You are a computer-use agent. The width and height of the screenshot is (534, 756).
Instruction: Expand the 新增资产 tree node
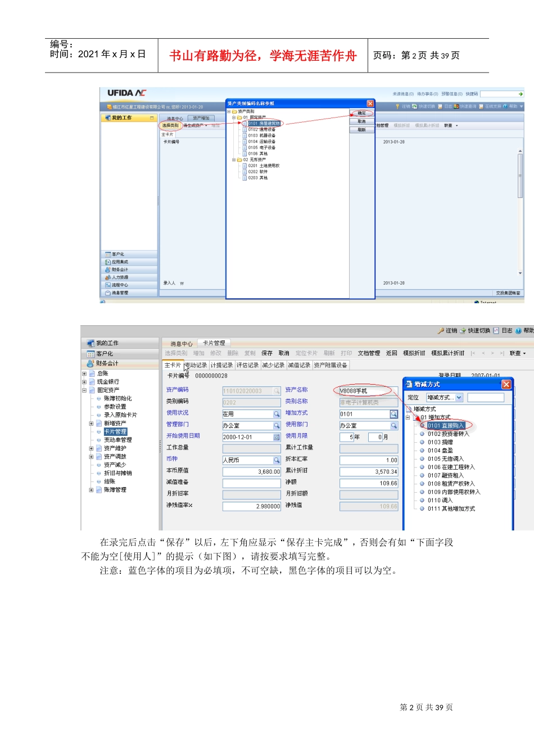pos(91,424)
